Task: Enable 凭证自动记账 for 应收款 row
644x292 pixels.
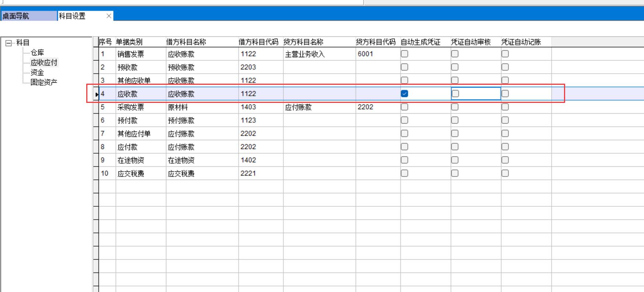Action: click(505, 94)
